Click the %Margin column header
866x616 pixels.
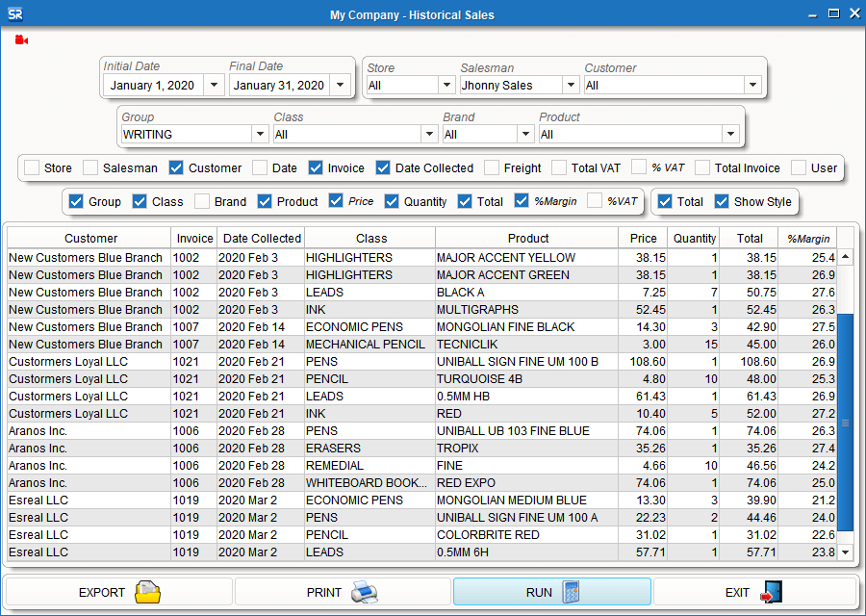coord(807,238)
